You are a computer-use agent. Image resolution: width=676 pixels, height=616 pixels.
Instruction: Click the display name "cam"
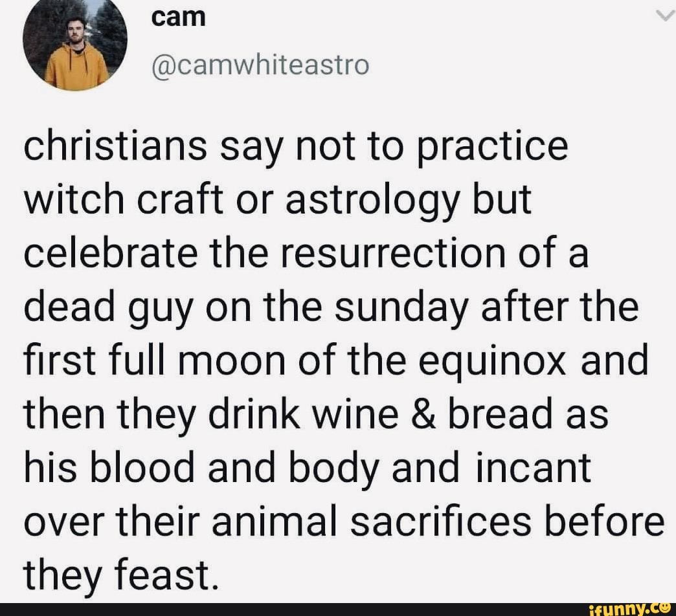[178, 17]
